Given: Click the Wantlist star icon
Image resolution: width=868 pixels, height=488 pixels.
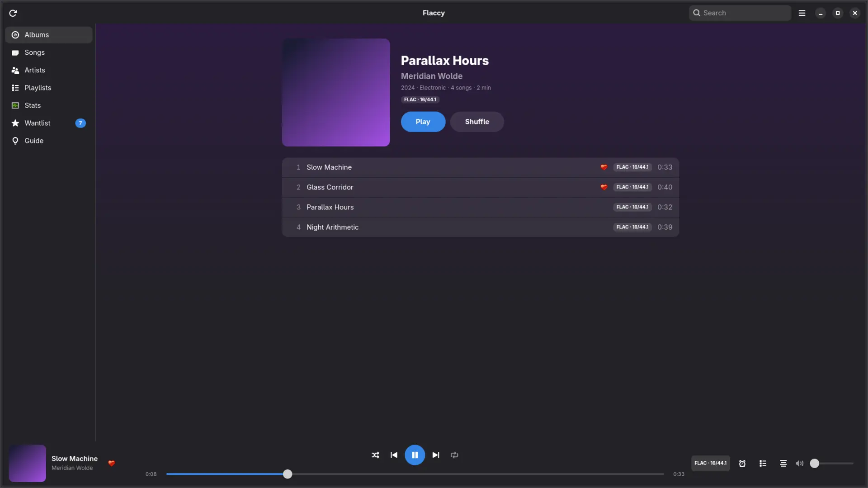Looking at the screenshot, I should pos(15,123).
